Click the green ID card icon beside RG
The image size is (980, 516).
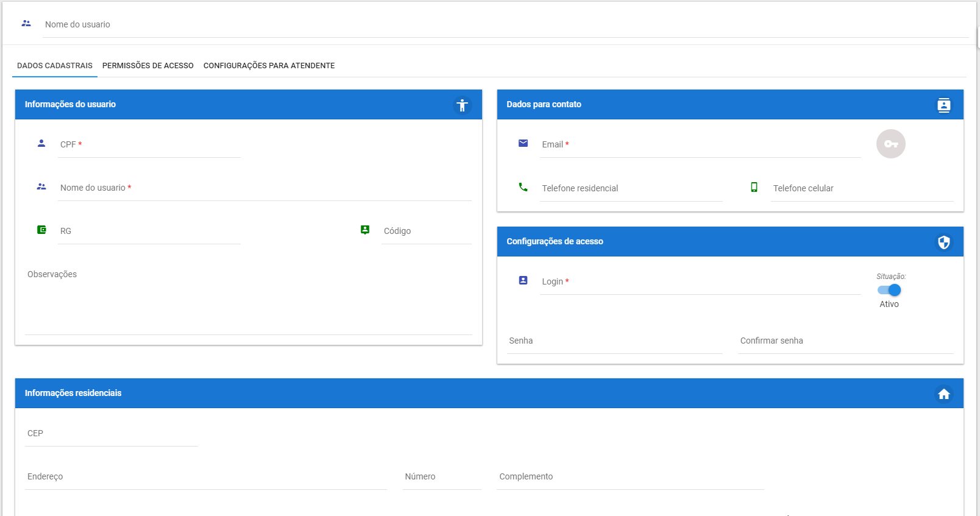click(41, 230)
